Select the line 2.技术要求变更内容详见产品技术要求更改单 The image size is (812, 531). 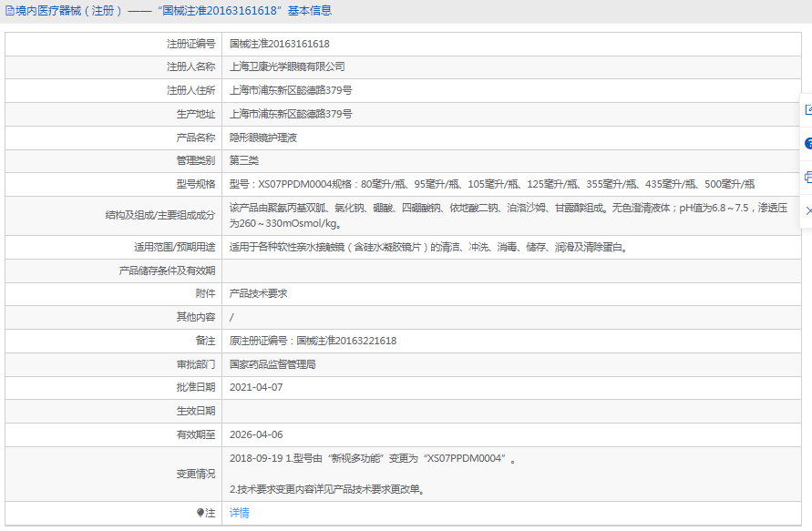coord(327,489)
